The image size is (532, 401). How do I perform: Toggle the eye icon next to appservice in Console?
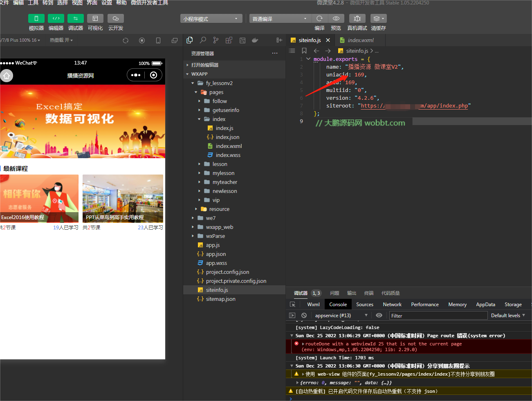pos(379,315)
